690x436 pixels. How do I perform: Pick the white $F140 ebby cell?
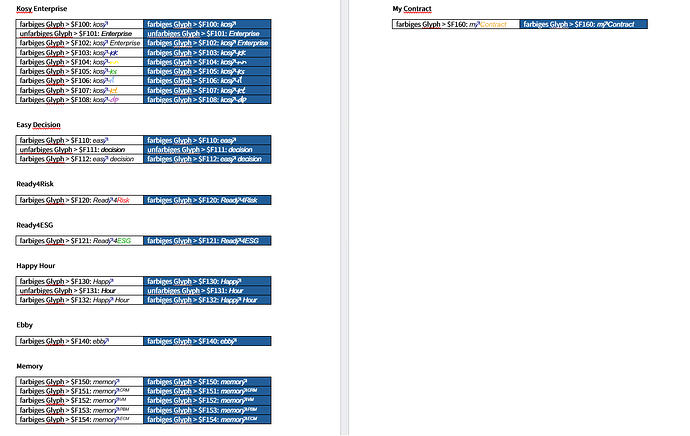tap(80, 341)
